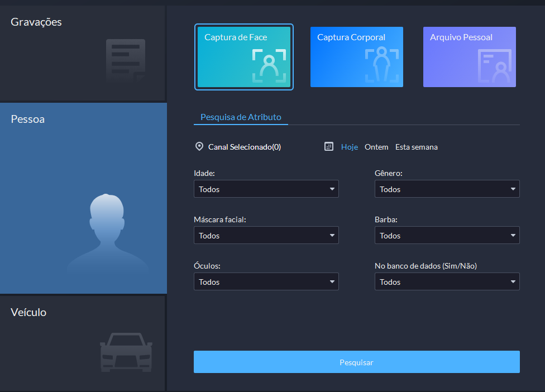
Task: Click the person silhouette icon in Pessoa
Action: point(107,235)
